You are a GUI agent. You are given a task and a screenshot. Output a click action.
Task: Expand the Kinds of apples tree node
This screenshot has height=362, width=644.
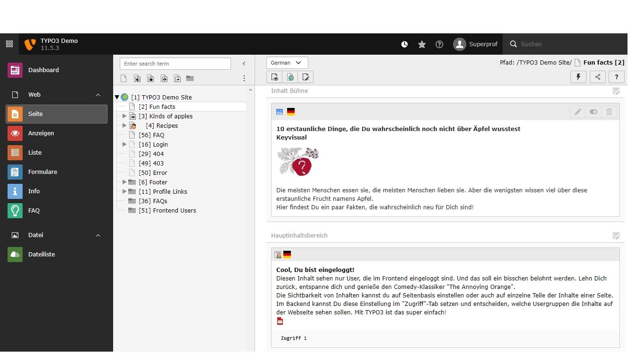point(124,116)
